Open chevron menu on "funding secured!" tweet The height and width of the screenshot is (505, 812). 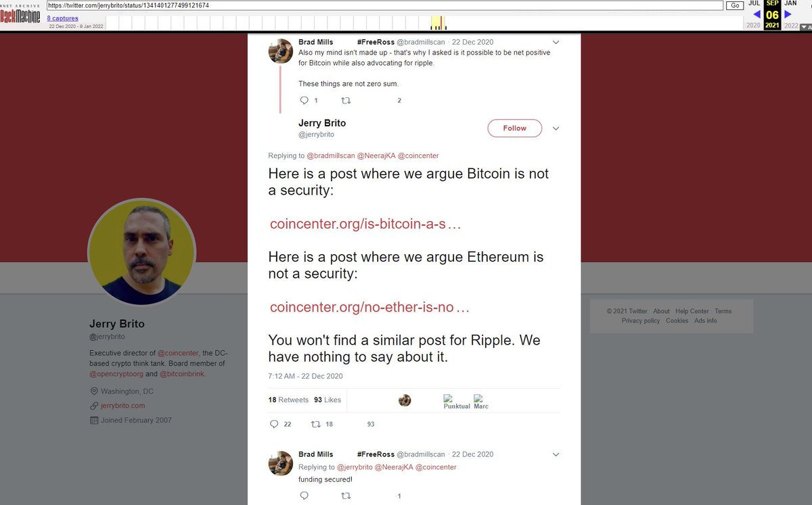[556, 454]
